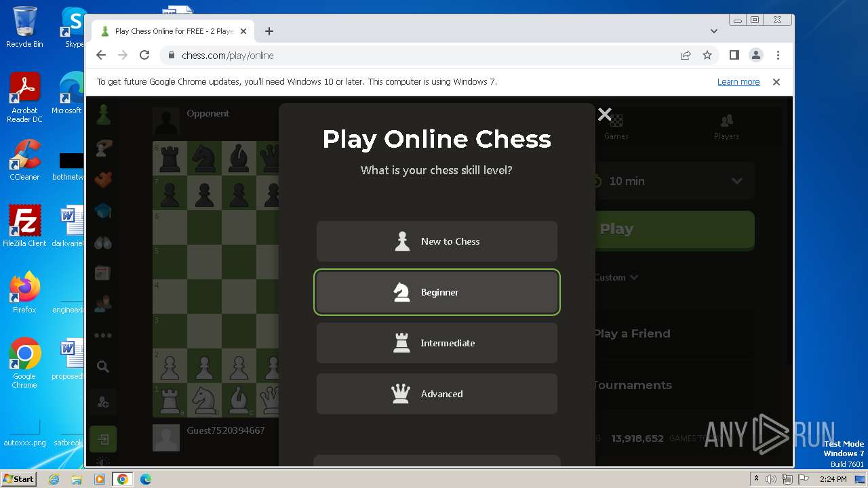Click the black rook on a8
868x488 pixels.
(x=170, y=158)
